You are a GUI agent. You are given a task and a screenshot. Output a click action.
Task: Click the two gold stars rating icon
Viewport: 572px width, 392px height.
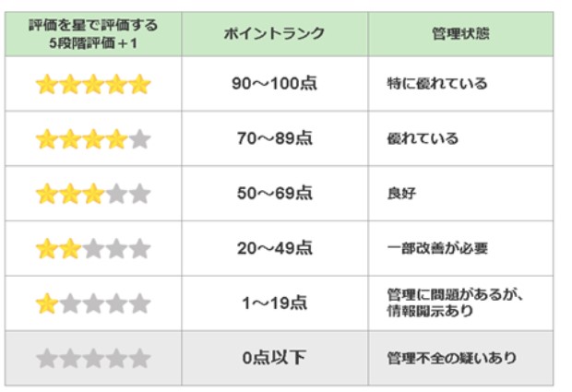tap(58, 249)
